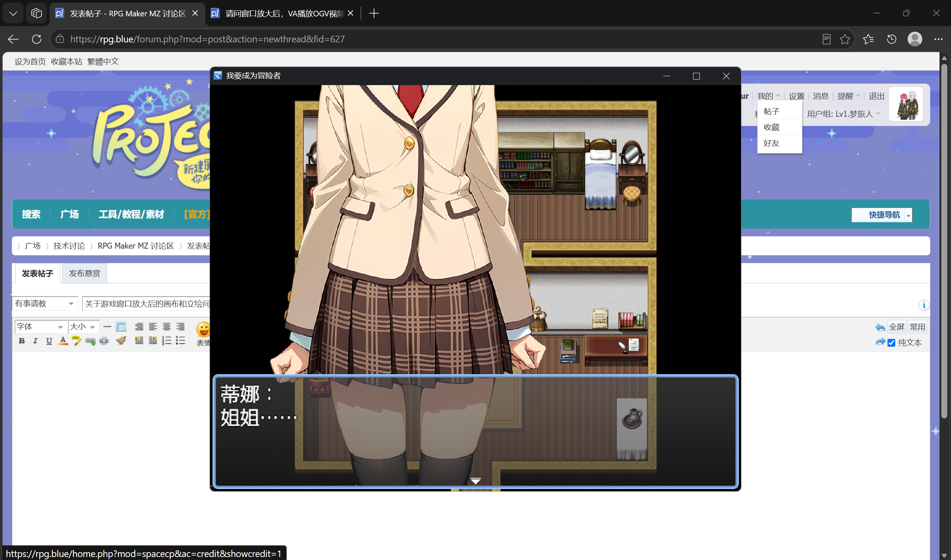Open the 搜索 nav item

point(31,214)
